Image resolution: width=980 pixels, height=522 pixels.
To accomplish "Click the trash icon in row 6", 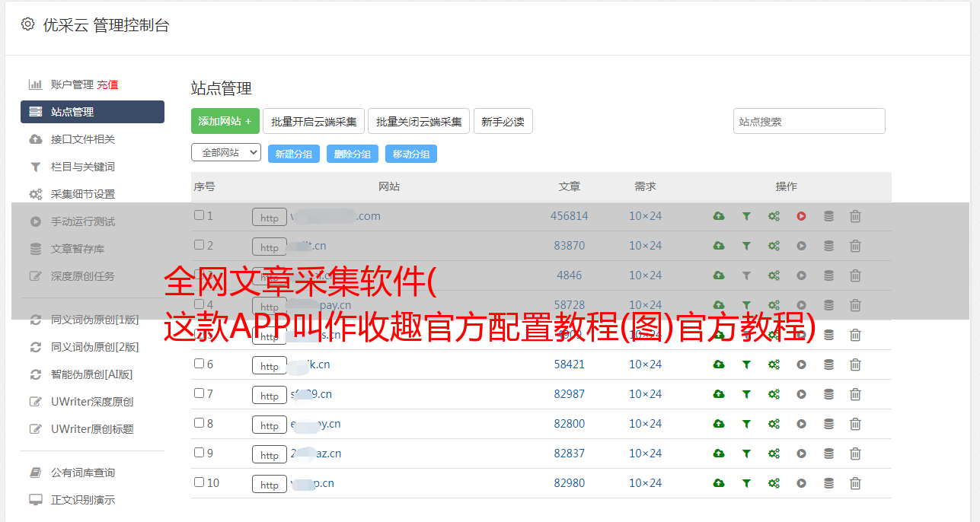I will 855,364.
